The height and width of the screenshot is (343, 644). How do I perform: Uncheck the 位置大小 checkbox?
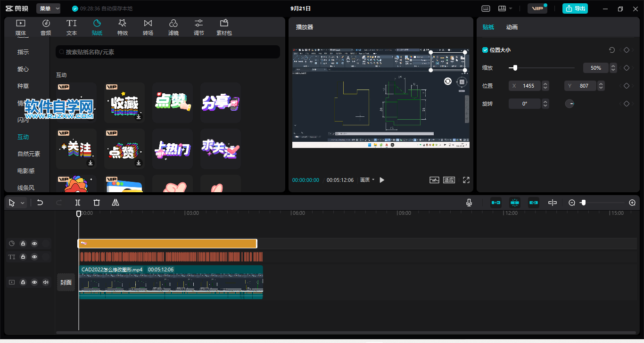(485, 50)
